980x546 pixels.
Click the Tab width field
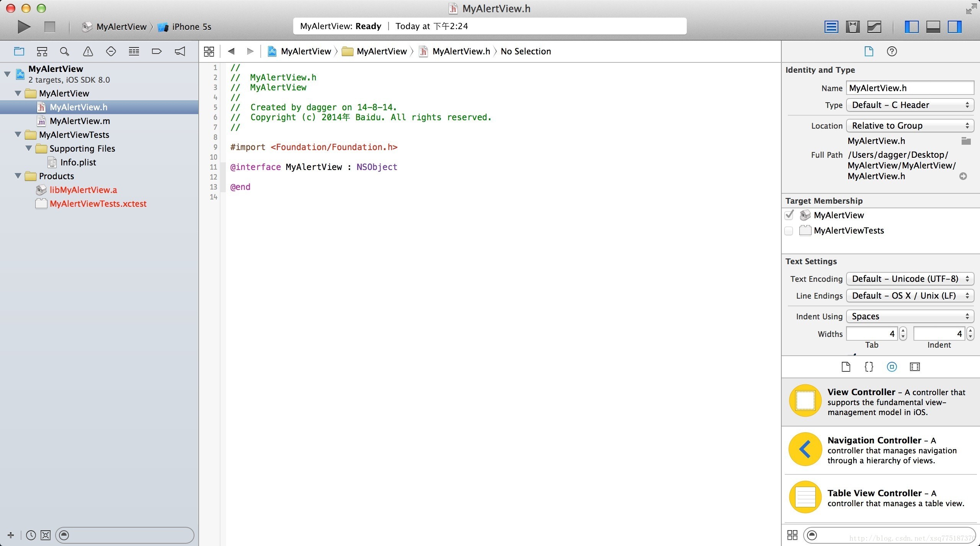pos(872,333)
